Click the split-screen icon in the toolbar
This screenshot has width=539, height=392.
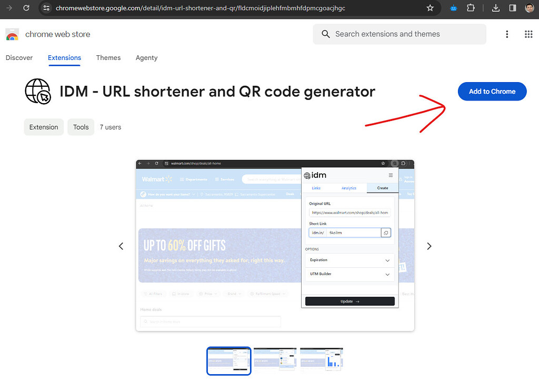click(512, 8)
